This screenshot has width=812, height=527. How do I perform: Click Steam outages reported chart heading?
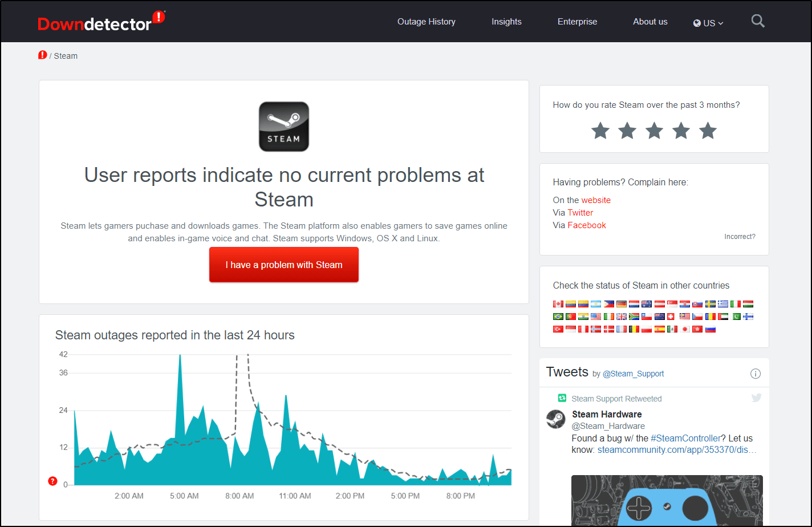[175, 335]
